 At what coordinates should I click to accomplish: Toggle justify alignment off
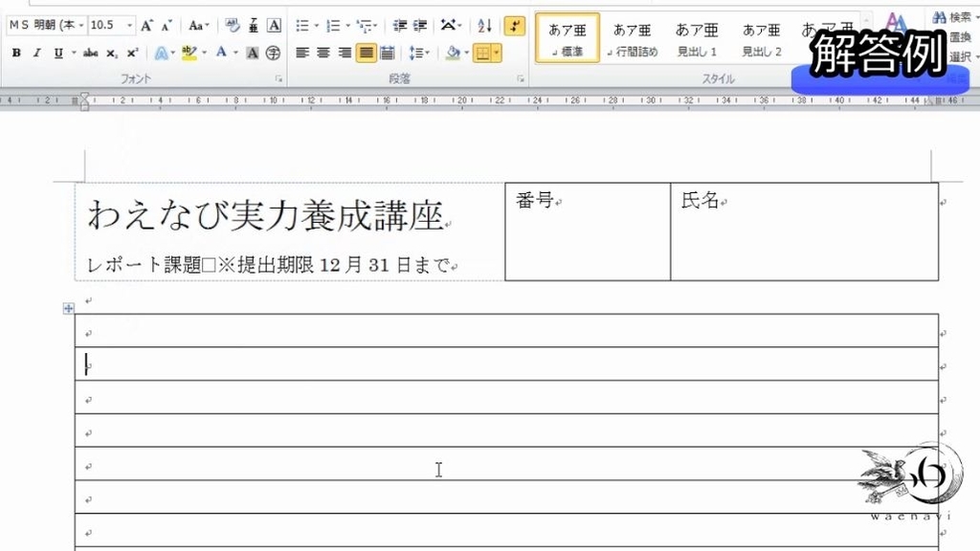(x=366, y=53)
